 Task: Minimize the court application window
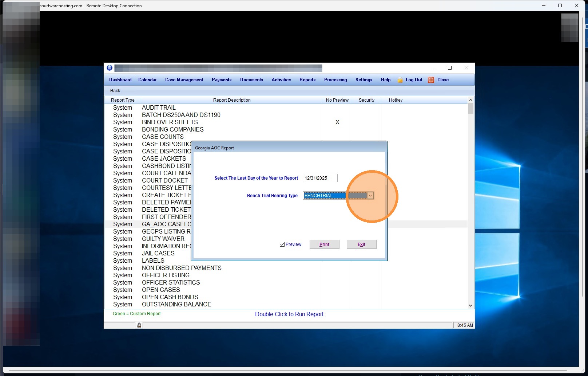[433, 68]
